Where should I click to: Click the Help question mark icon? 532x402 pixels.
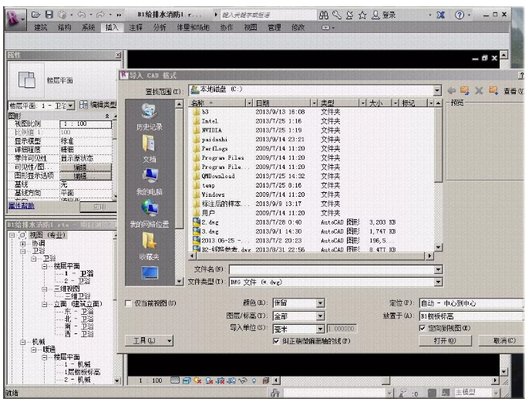pos(460,15)
